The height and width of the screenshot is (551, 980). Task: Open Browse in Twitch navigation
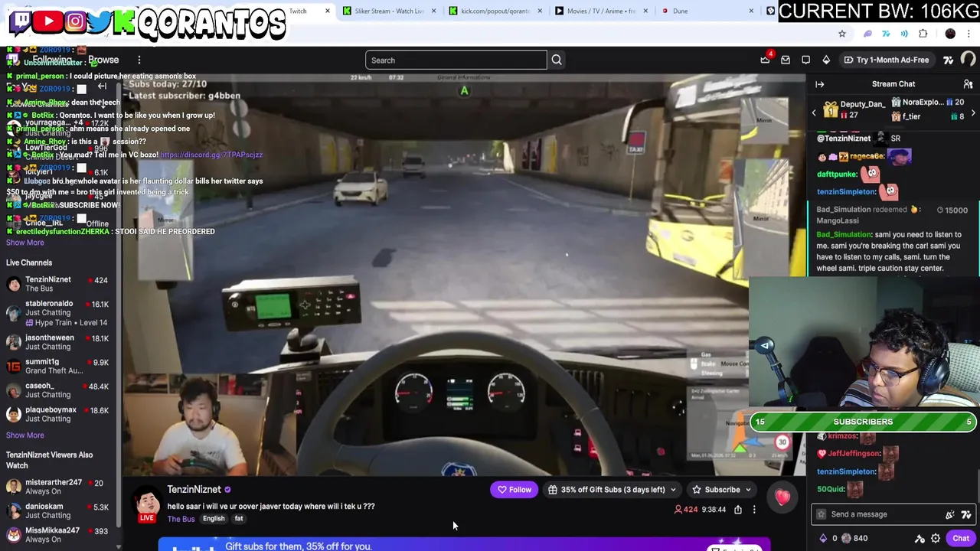(103, 60)
